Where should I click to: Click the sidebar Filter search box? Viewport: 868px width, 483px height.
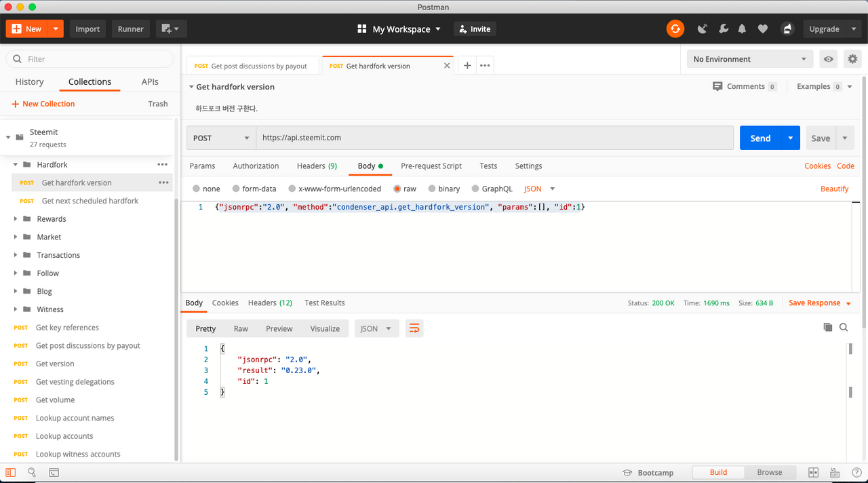pos(90,59)
